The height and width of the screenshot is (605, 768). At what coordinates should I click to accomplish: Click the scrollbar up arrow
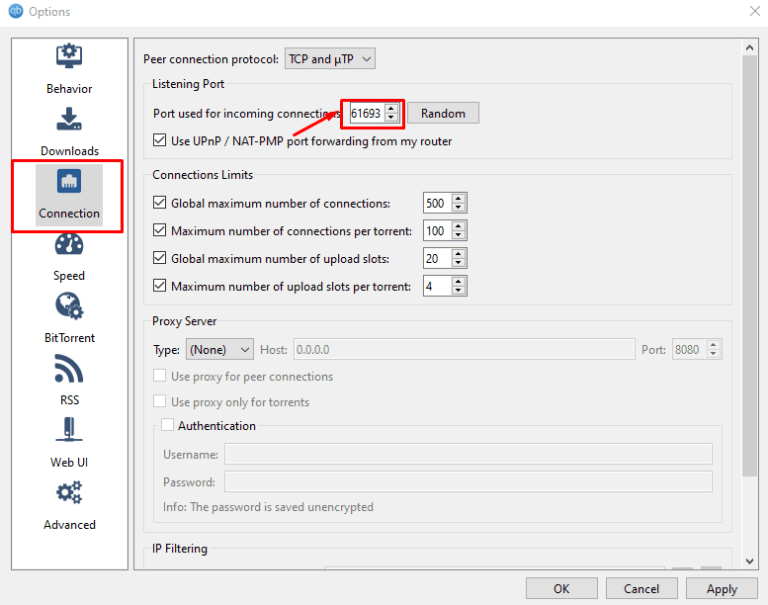pyautogui.click(x=749, y=48)
